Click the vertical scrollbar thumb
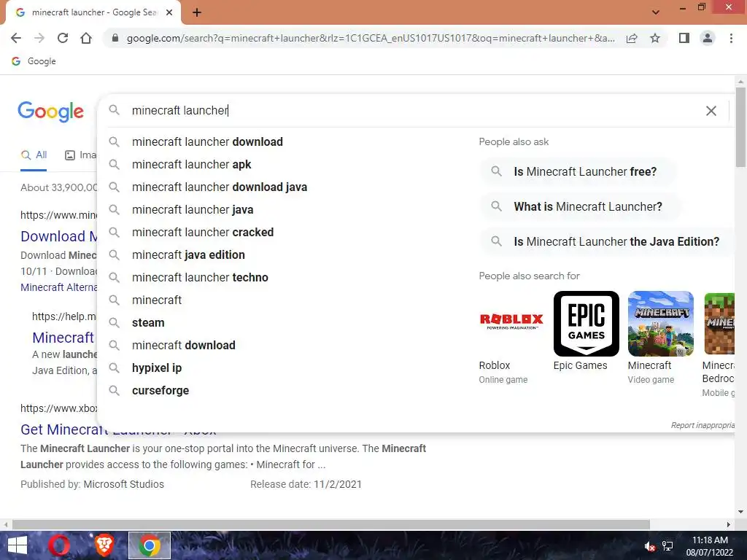This screenshot has height=560, width=747. pos(741,127)
